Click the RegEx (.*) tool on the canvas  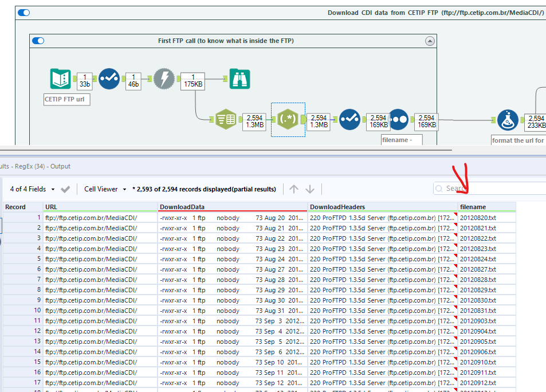tap(288, 119)
